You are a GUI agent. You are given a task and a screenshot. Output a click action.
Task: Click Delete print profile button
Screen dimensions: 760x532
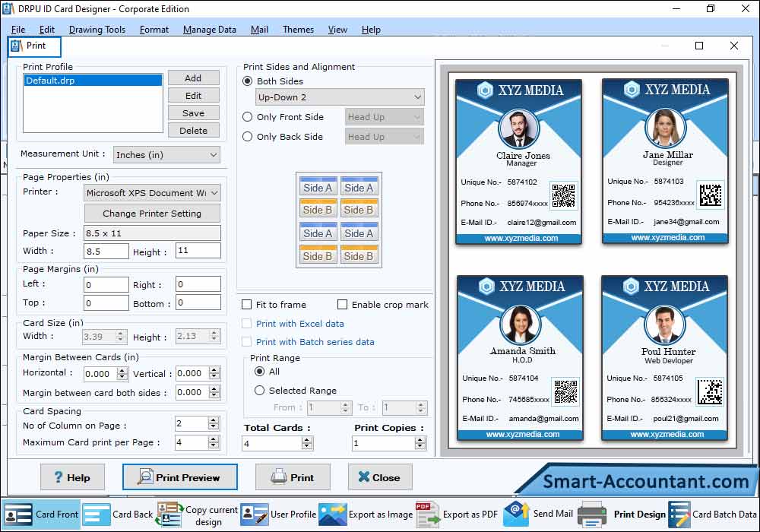pos(193,130)
